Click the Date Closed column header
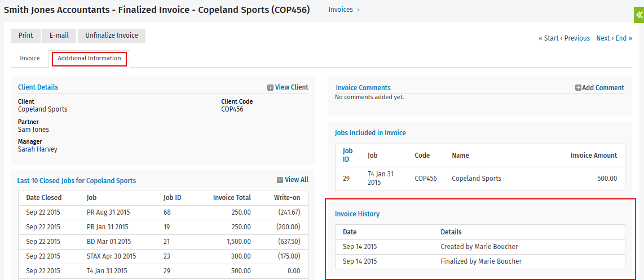The image size is (644, 280). [44, 198]
